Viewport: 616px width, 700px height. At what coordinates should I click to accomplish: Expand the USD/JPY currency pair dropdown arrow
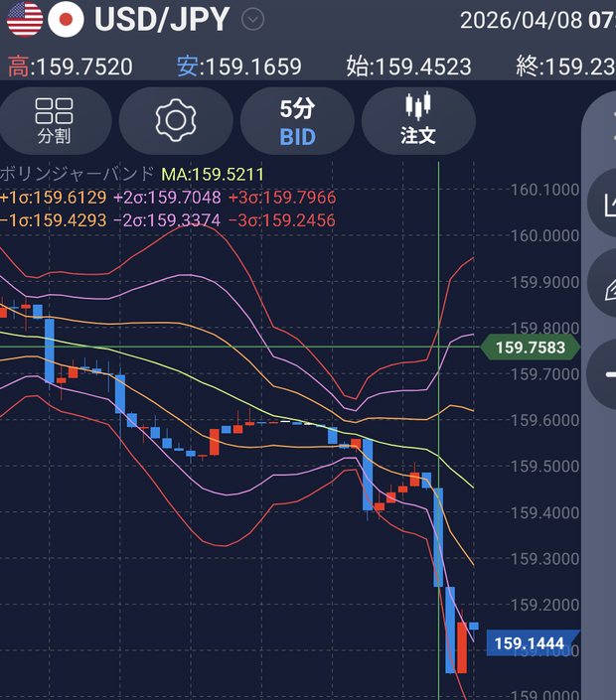coord(252,20)
